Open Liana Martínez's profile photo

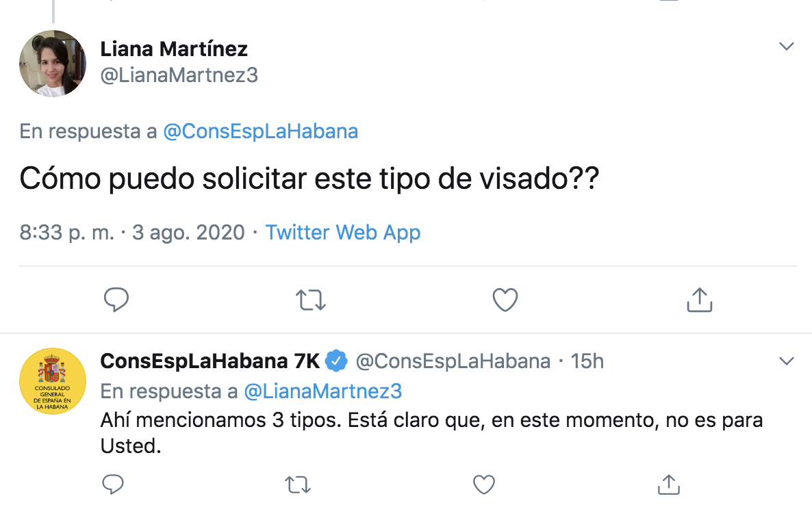coord(52,63)
